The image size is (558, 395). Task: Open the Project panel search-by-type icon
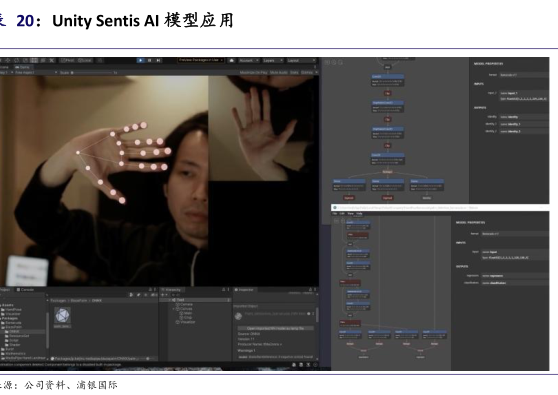click(x=131, y=295)
